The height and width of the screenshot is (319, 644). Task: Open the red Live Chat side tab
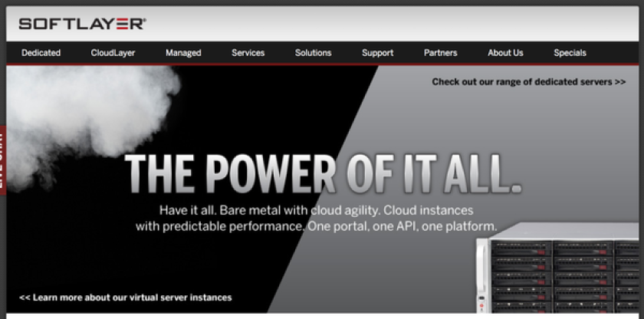click(x=2, y=160)
